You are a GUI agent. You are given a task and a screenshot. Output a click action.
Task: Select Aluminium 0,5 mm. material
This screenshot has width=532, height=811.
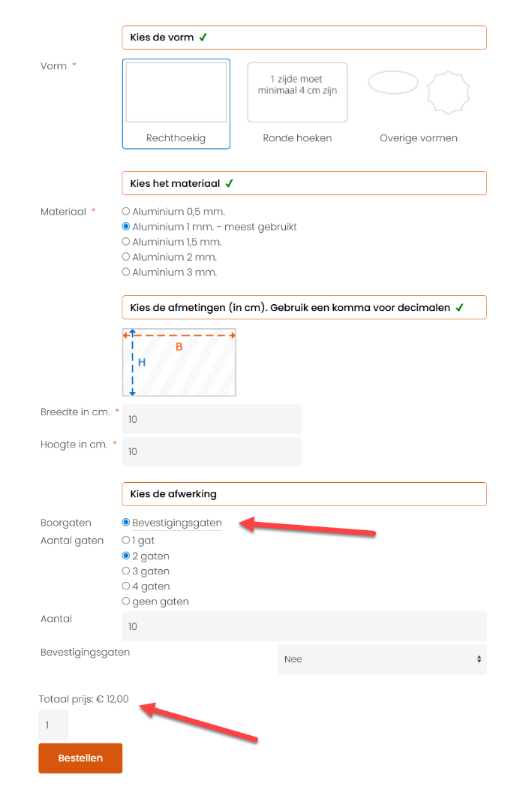126,212
